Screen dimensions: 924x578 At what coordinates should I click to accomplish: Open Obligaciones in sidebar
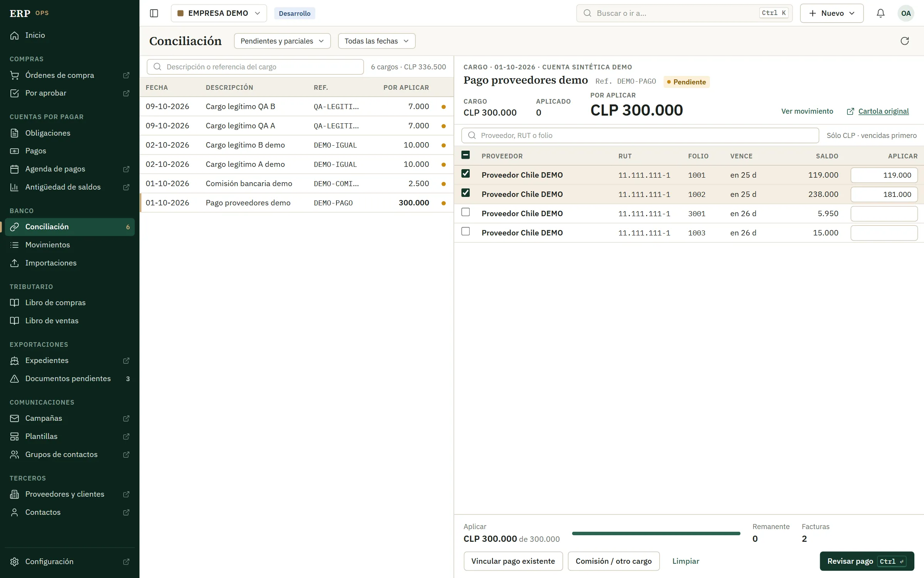click(x=69, y=133)
